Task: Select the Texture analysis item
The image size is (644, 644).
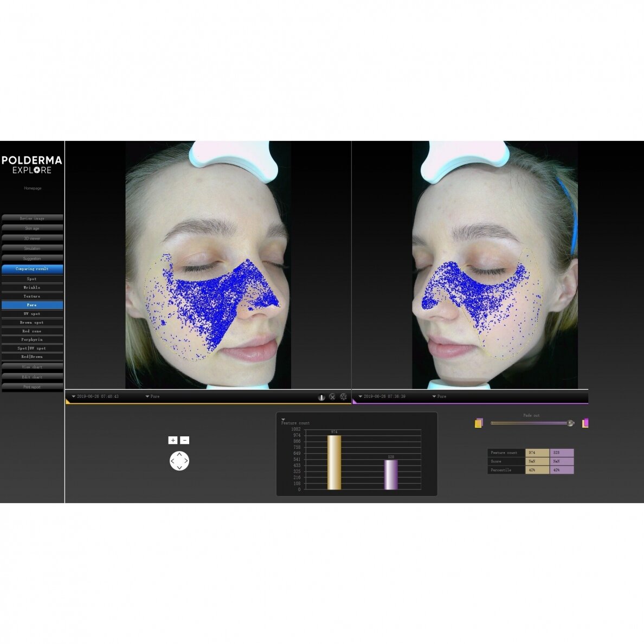Action: click(32, 296)
